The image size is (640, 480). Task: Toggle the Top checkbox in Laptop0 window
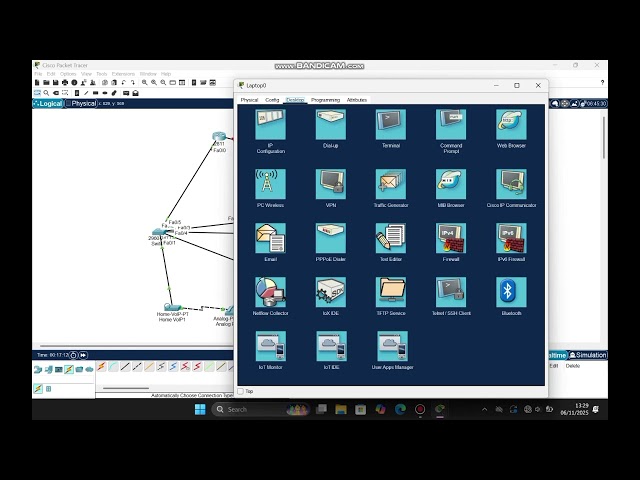(241, 391)
